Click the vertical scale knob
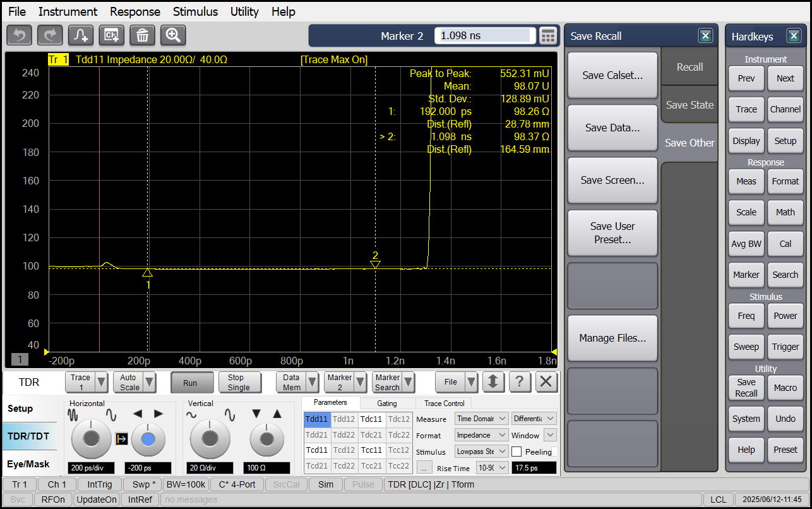The image size is (812, 509). click(210, 440)
